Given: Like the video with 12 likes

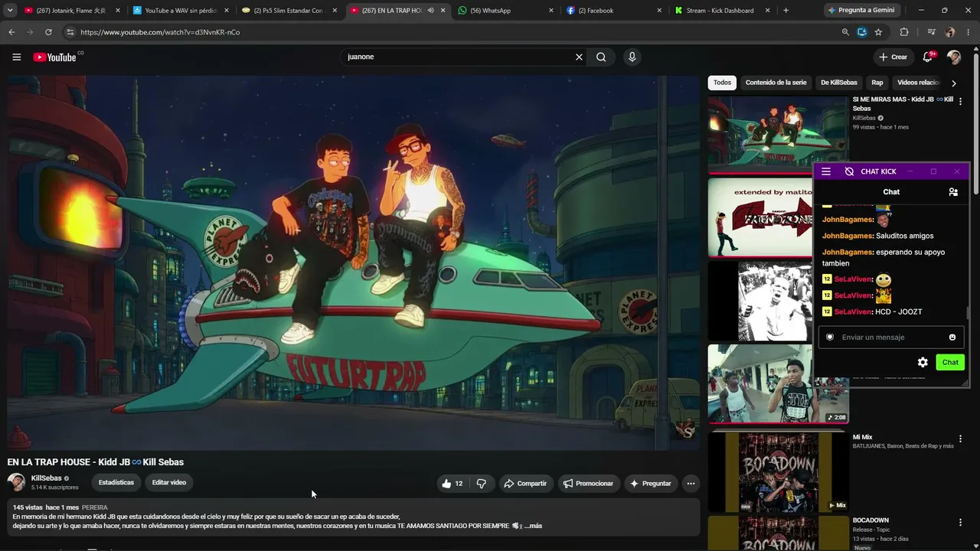Looking at the screenshot, I should (452, 484).
